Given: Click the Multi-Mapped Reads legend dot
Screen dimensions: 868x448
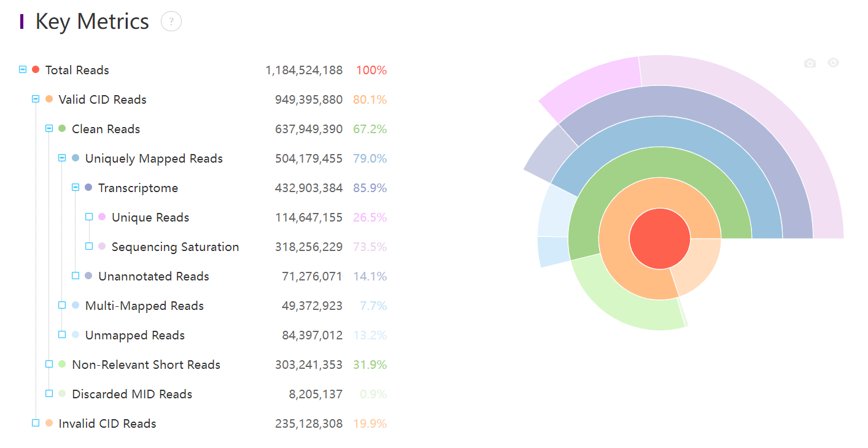Looking at the screenshot, I should [x=76, y=305].
